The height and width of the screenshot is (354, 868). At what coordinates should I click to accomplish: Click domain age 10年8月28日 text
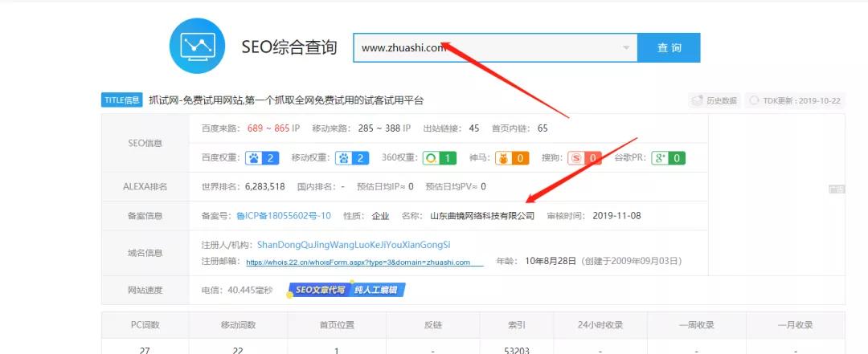coord(551,261)
